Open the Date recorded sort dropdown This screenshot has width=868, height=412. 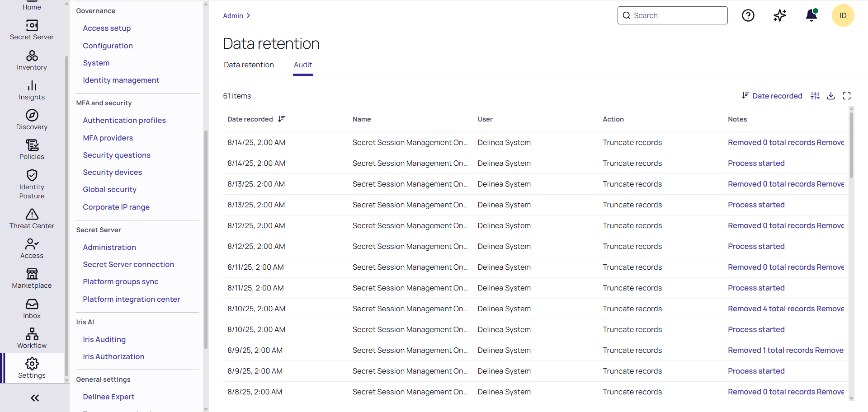coord(772,96)
